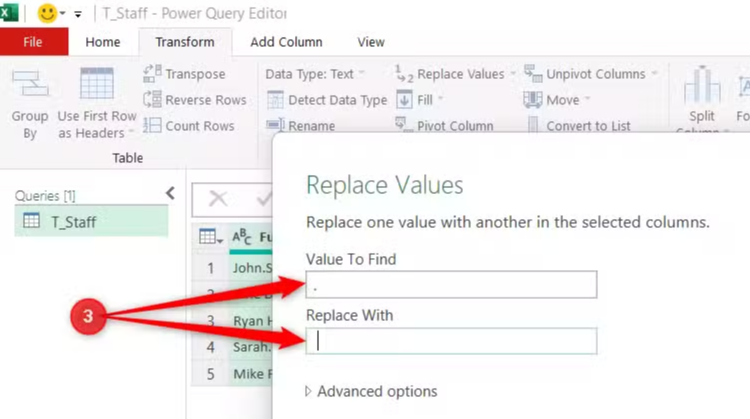Expand the Move dropdown arrow
Image resolution: width=750 pixels, height=419 pixels.
587,99
